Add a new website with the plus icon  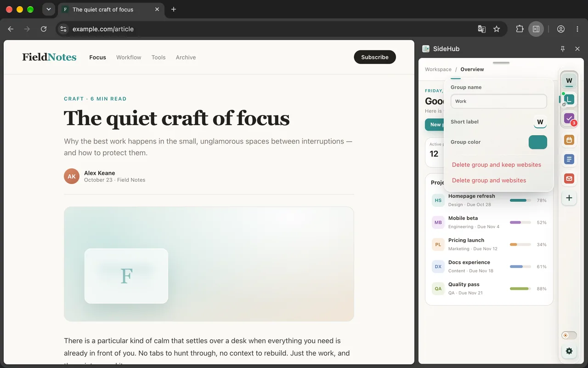(569, 198)
